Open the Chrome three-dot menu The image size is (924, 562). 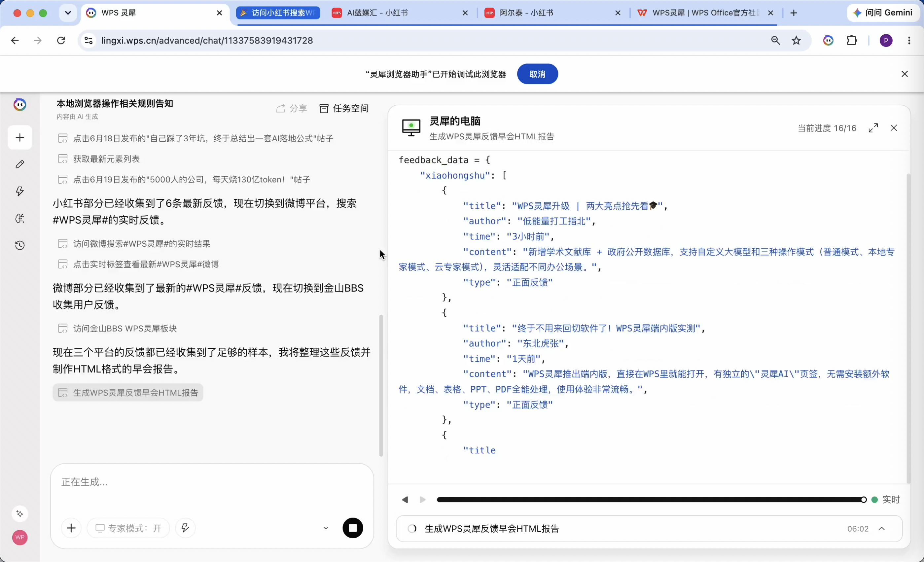[909, 41]
